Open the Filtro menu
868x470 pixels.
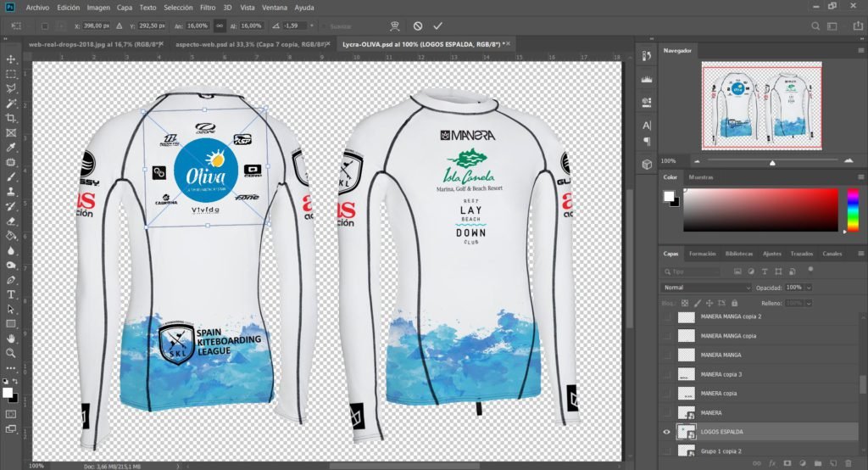208,8
